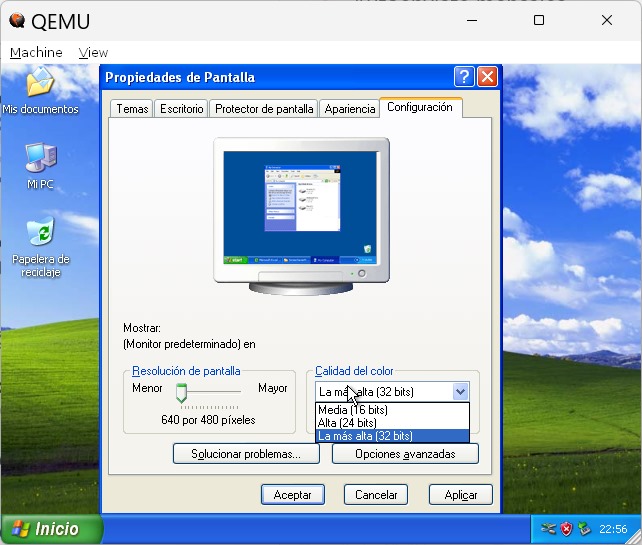Choose La más alta (32 bits) option in list

coord(392,436)
